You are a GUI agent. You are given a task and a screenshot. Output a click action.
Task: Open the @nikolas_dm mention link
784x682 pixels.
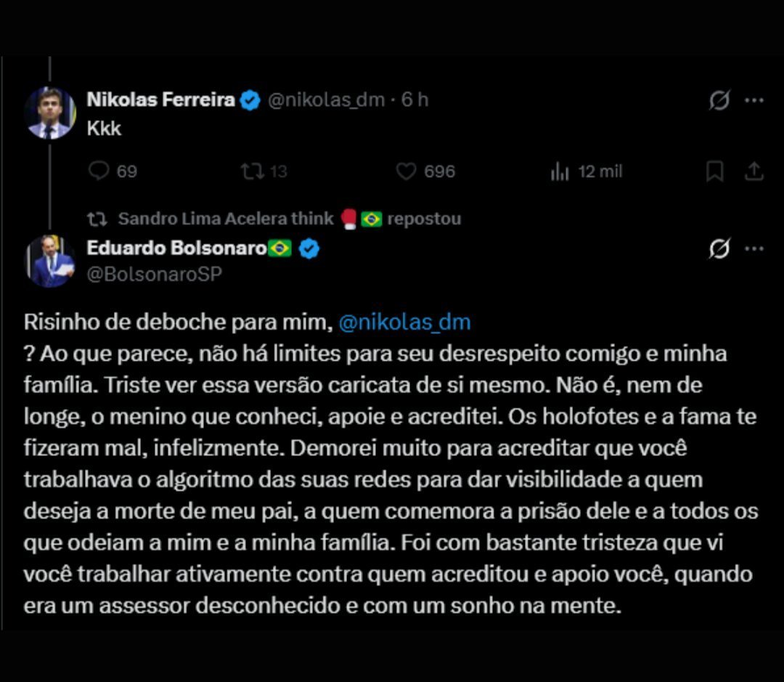tap(405, 322)
